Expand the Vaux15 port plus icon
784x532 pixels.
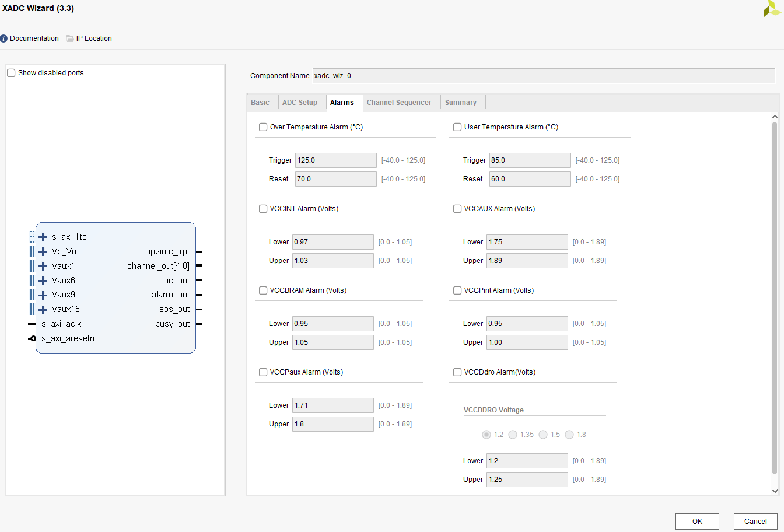[x=43, y=309]
